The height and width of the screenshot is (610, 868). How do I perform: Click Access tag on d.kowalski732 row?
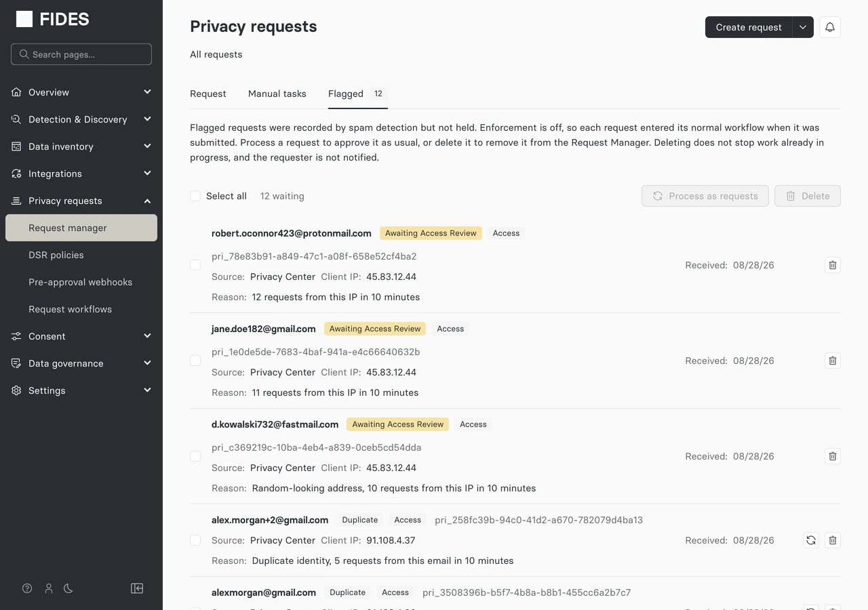point(473,424)
